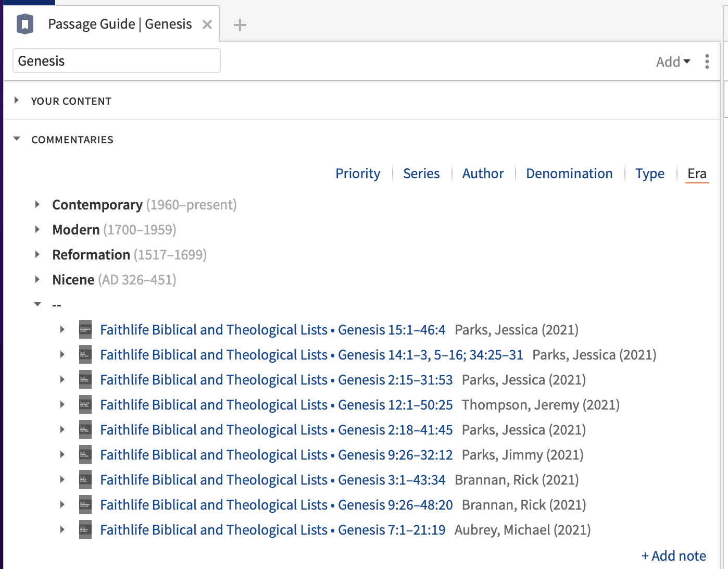The height and width of the screenshot is (569, 728).
Task: Open Faithlife Lists link Genesis 12:1–50:25
Action: coord(277,405)
